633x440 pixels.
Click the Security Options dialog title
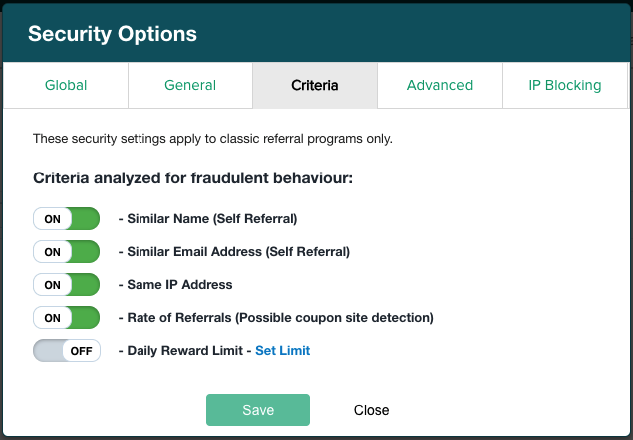point(112,34)
